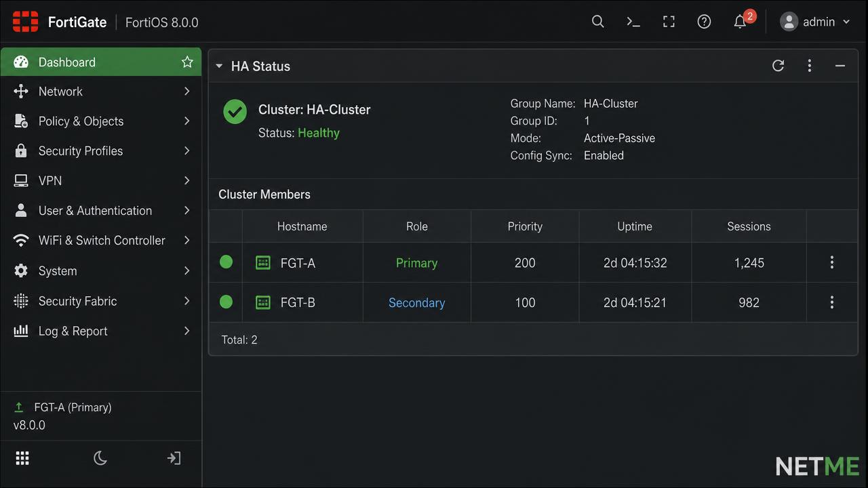Open the apps grid icon

pos(22,458)
